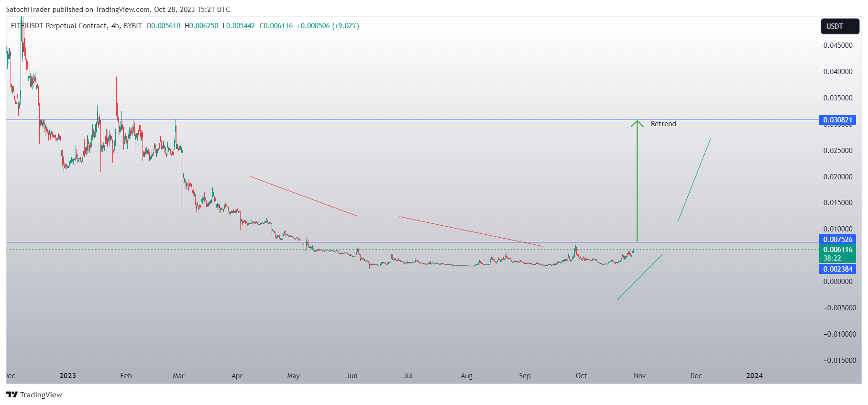Click the −0.015000 price axis tick
This screenshot has width=868, height=405.
[x=839, y=361]
